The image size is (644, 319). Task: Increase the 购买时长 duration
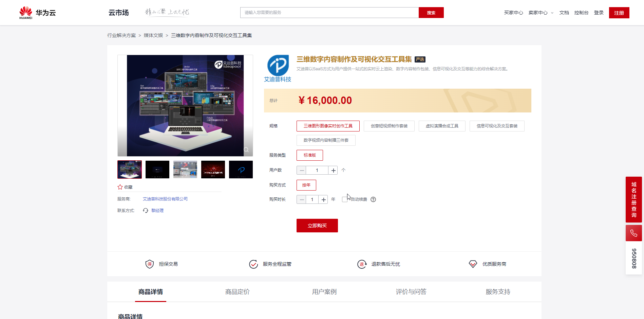click(x=323, y=199)
